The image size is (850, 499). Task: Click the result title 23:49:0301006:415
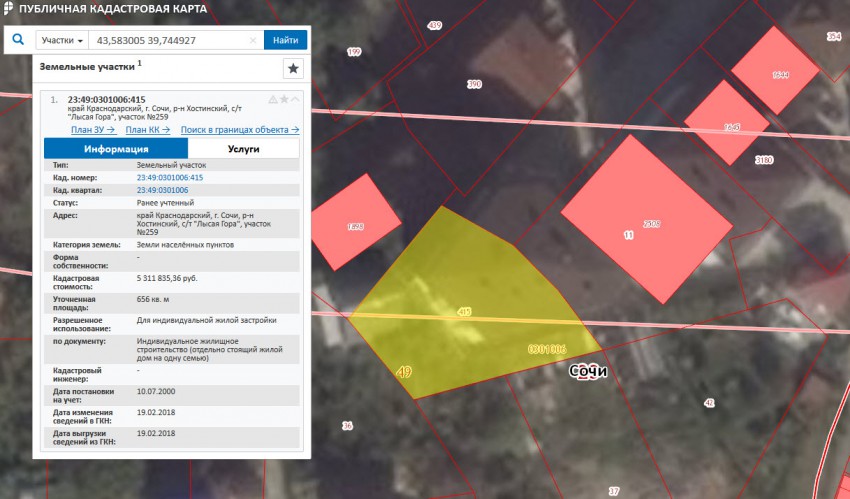click(x=107, y=100)
